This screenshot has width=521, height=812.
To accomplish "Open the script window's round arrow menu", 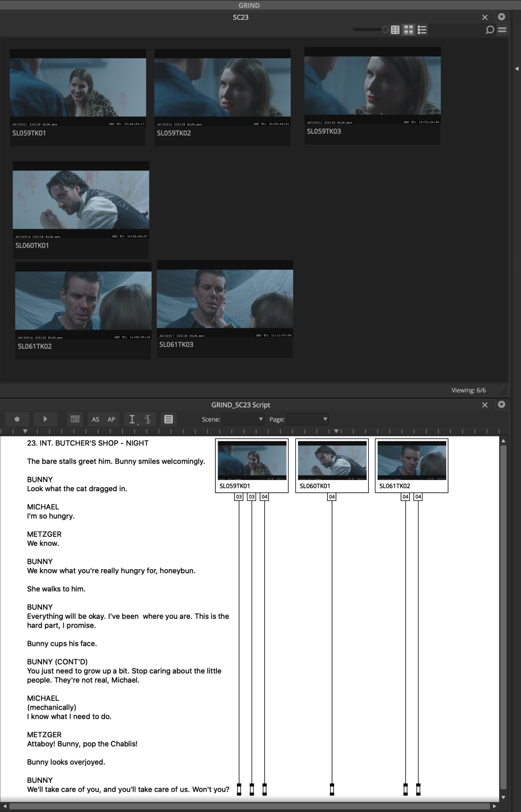I will 502,405.
